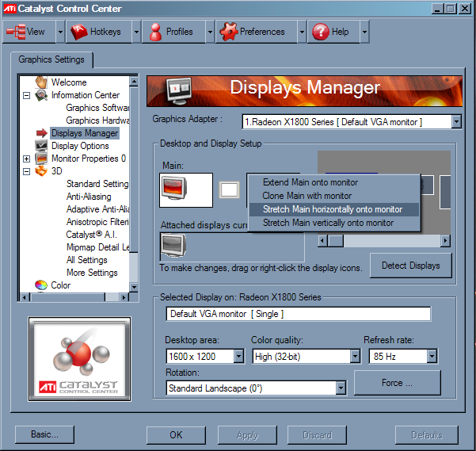The image size is (476, 451).
Task: Select Adaptive Anti-Aliasing tree item
Action: click(97, 209)
